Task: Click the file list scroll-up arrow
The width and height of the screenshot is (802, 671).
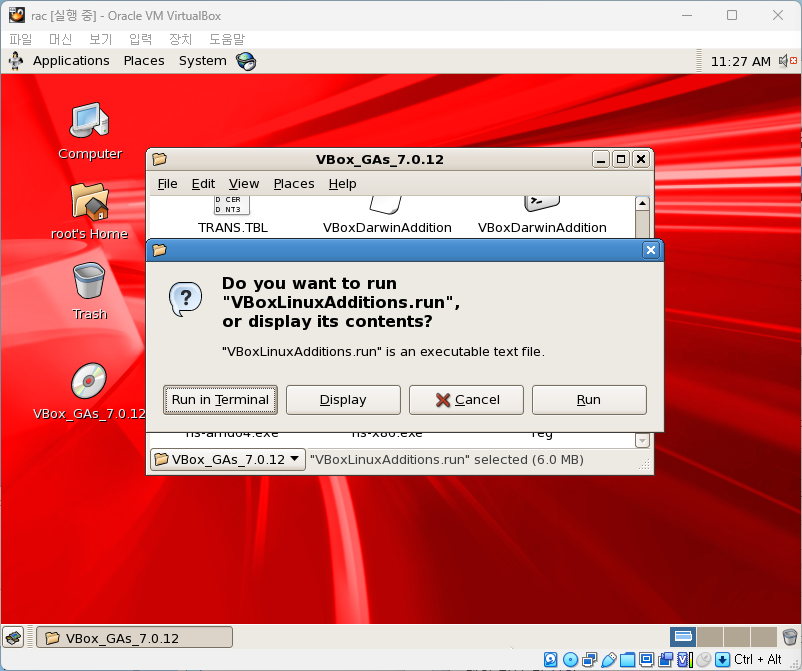Action: tap(642, 204)
